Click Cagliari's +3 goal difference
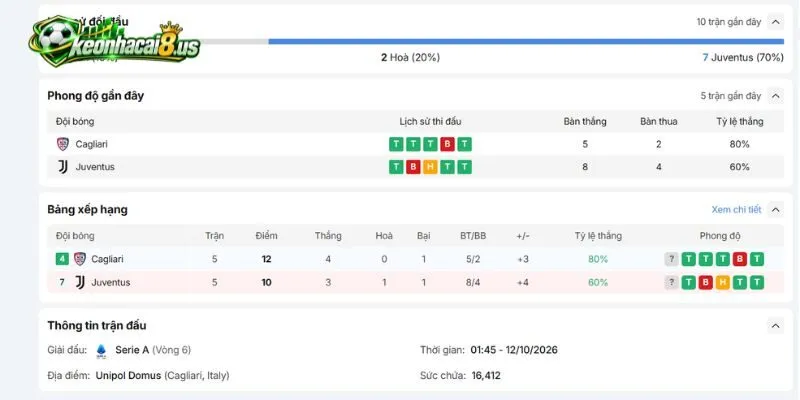800x400 pixels. coord(523,259)
